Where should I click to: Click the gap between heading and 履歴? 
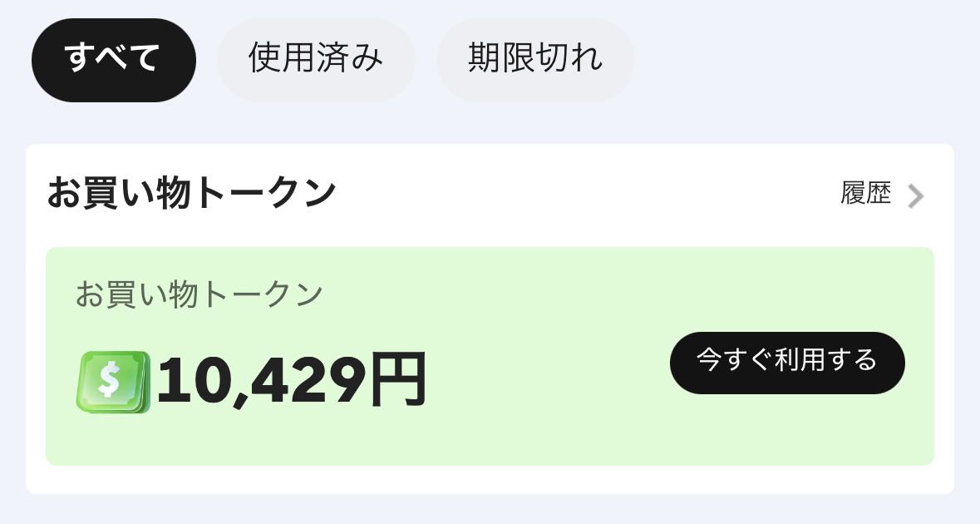[582, 195]
